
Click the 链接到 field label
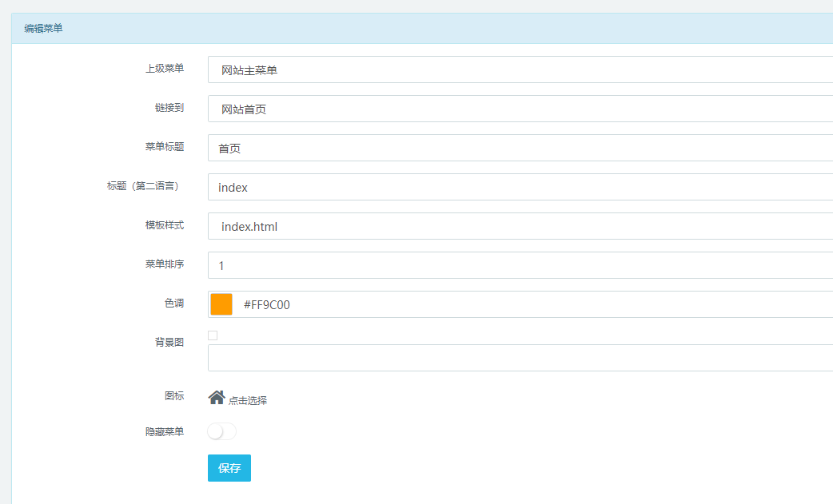click(x=169, y=108)
